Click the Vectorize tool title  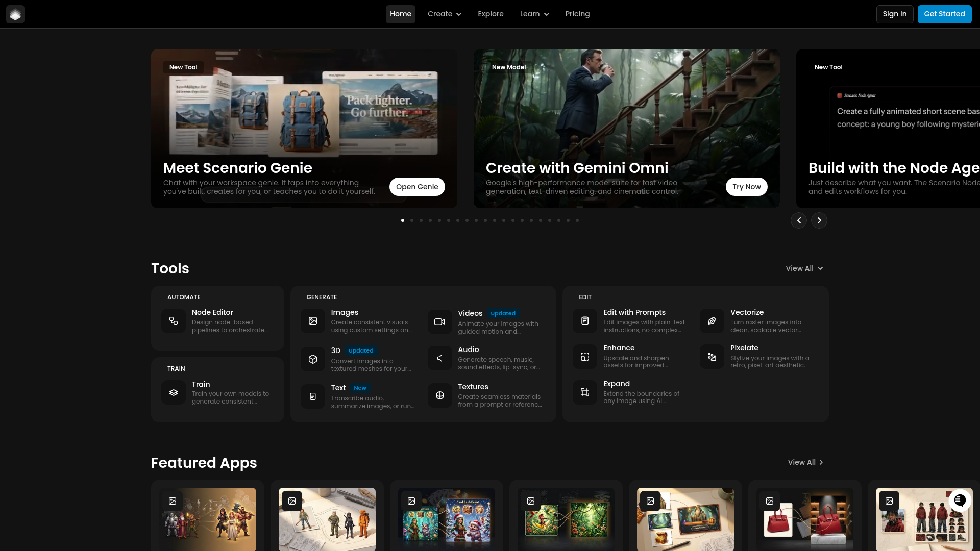(747, 312)
